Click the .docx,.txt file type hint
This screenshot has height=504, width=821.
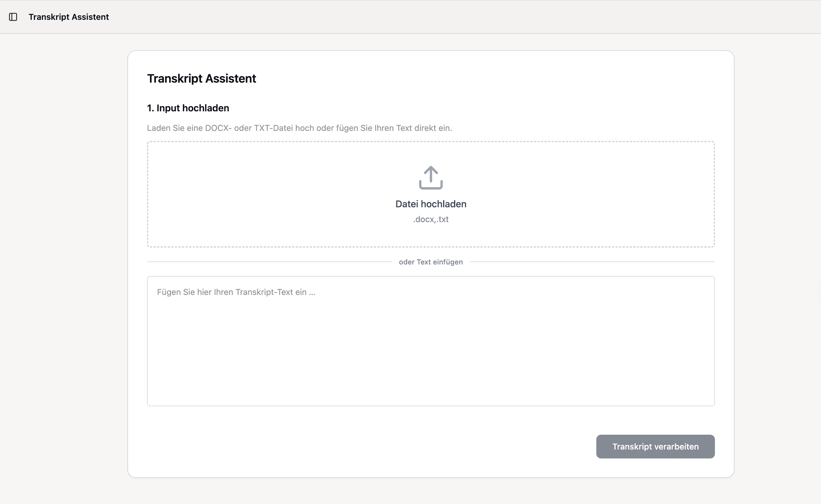(x=431, y=219)
